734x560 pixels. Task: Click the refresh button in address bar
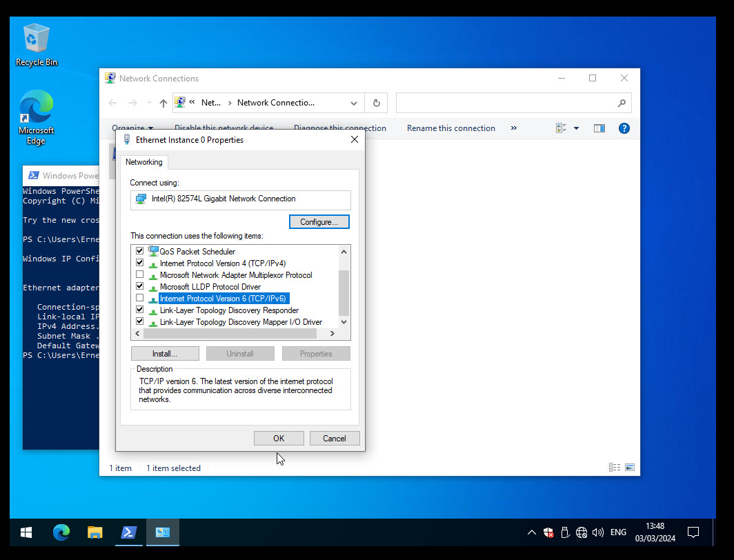coord(376,103)
